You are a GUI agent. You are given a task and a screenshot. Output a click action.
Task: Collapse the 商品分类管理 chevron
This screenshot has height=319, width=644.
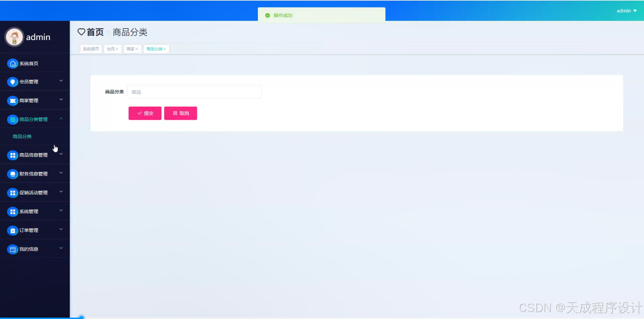[x=61, y=118]
